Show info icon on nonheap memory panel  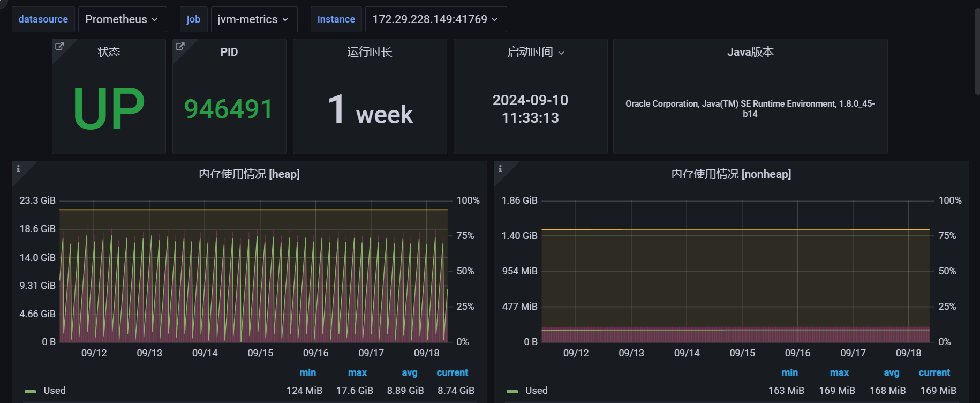[500, 169]
